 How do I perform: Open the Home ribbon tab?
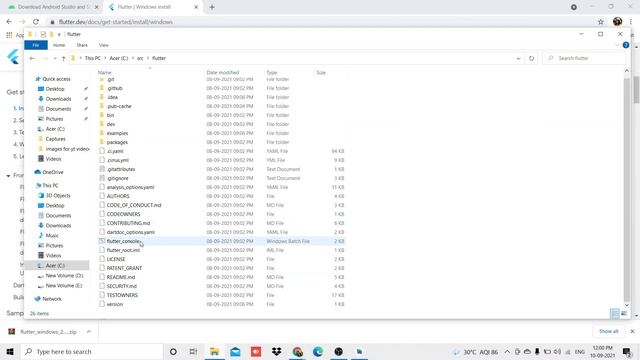point(59,45)
